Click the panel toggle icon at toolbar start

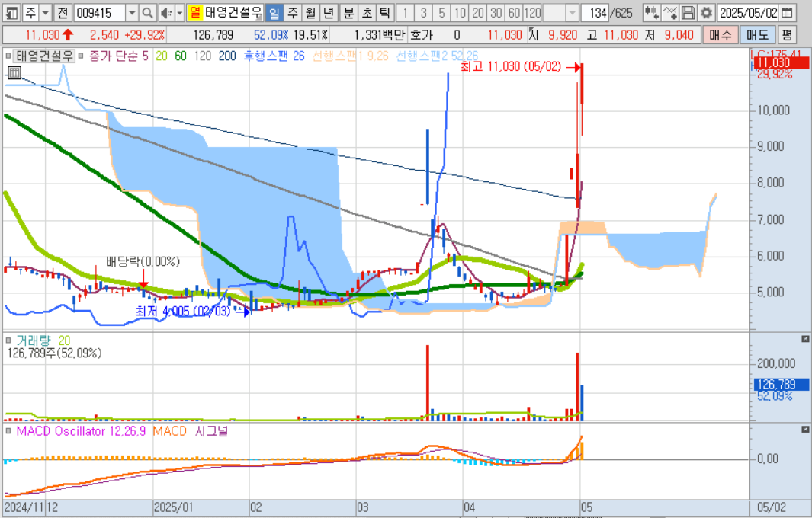(11, 12)
